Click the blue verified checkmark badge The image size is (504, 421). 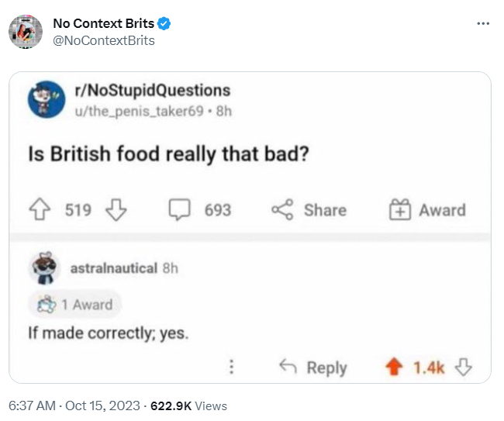(x=164, y=23)
